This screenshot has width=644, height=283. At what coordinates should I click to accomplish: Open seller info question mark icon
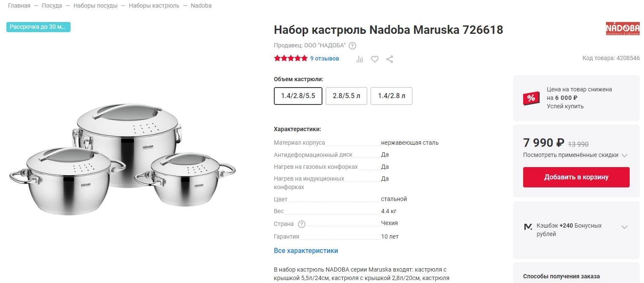point(352,46)
